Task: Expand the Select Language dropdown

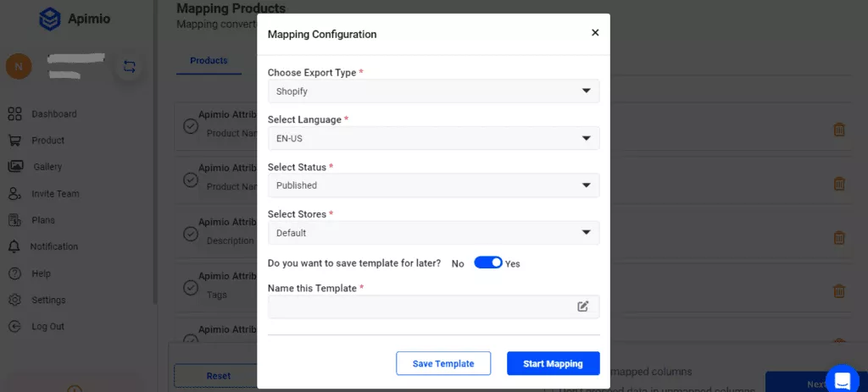Action: (x=433, y=139)
